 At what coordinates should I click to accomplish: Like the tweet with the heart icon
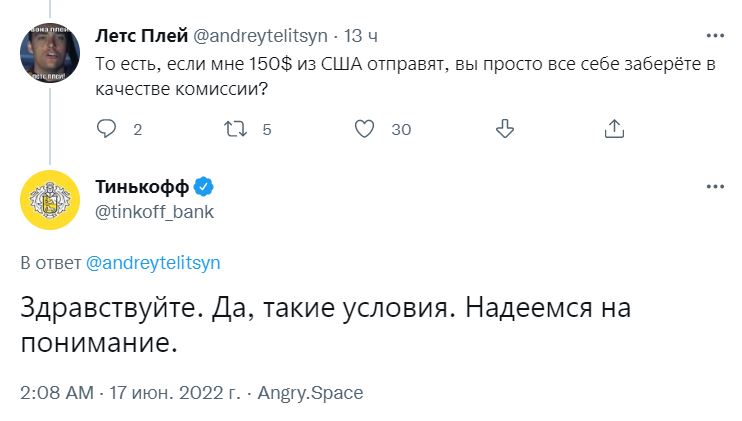coord(365,129)
